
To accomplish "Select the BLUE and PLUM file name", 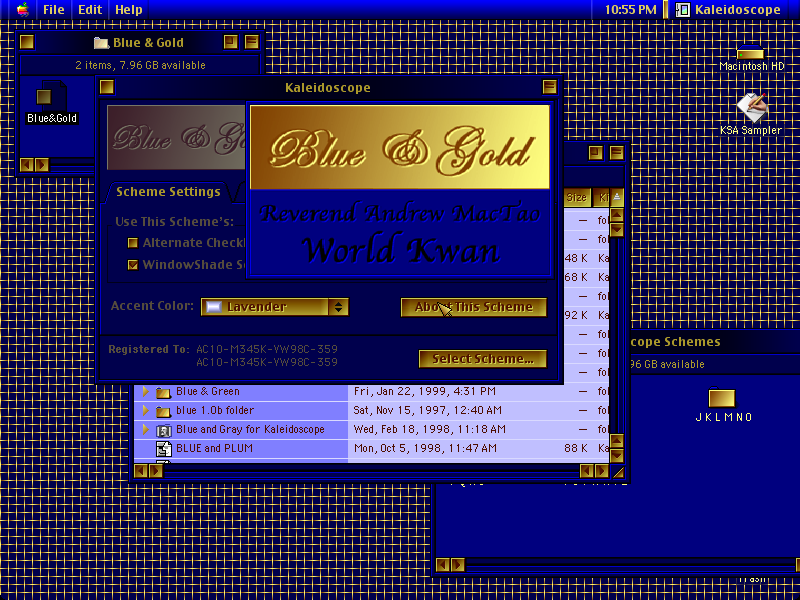I will tap(214, 448).
